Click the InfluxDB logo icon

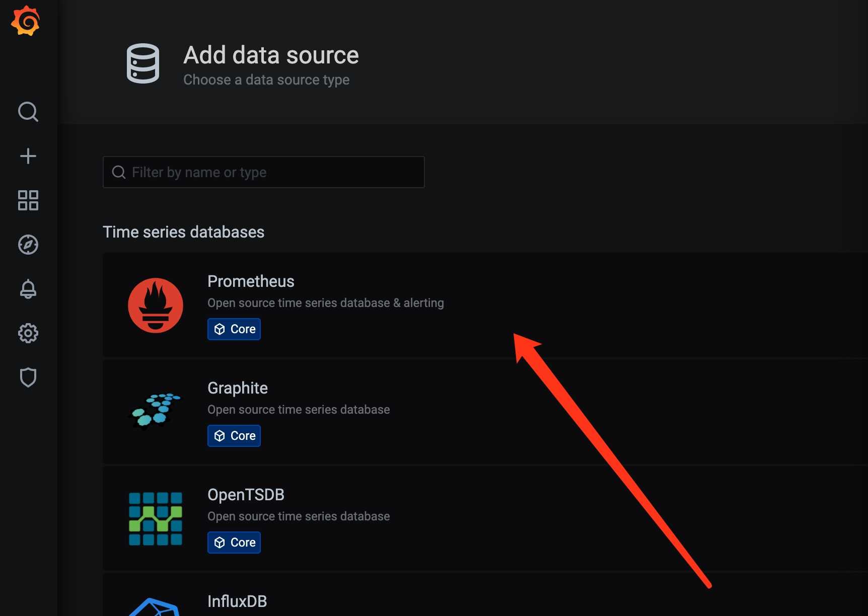[155, 607]
